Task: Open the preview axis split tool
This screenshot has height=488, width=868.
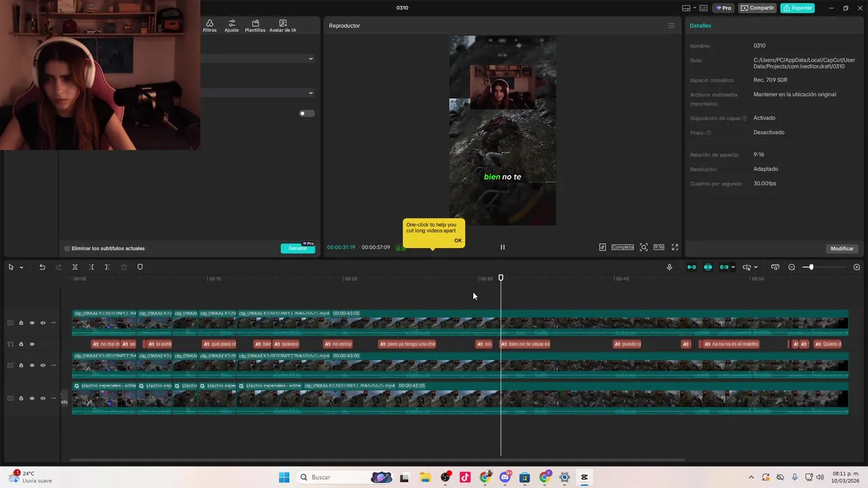Action: click(x=747, y=267)
